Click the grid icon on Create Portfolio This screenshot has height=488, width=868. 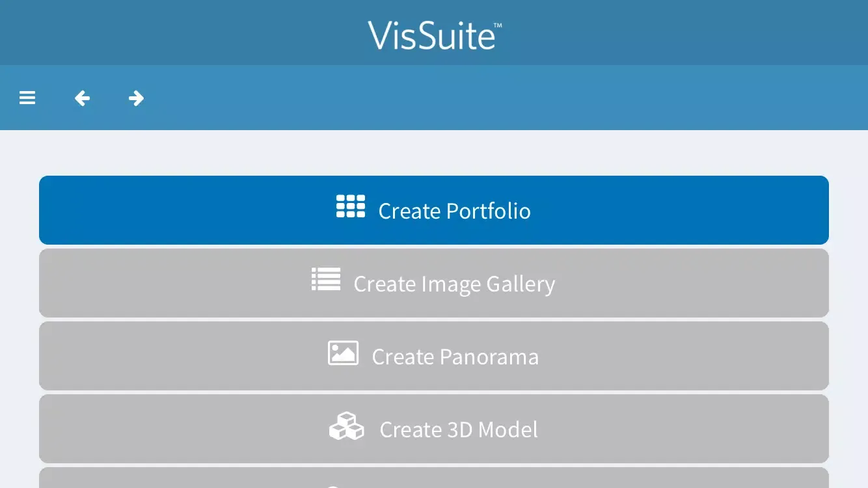pos(350,206)
